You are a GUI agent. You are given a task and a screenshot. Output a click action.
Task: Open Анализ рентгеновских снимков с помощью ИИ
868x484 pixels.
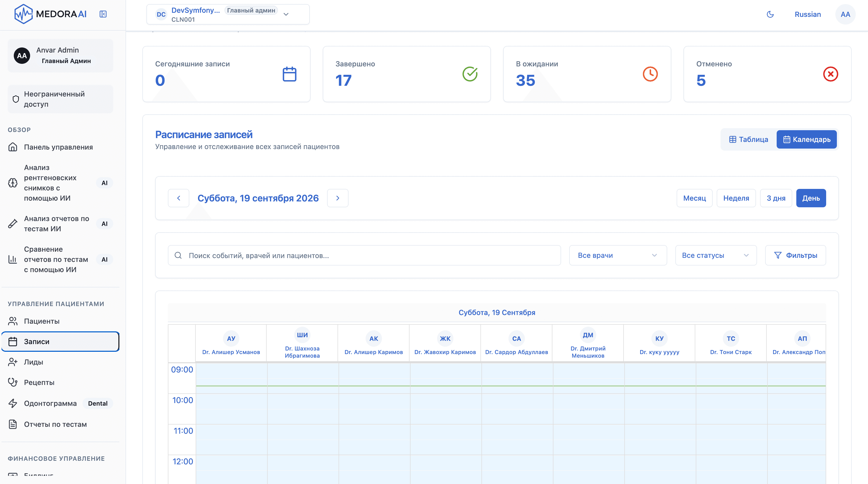point(60,183)
